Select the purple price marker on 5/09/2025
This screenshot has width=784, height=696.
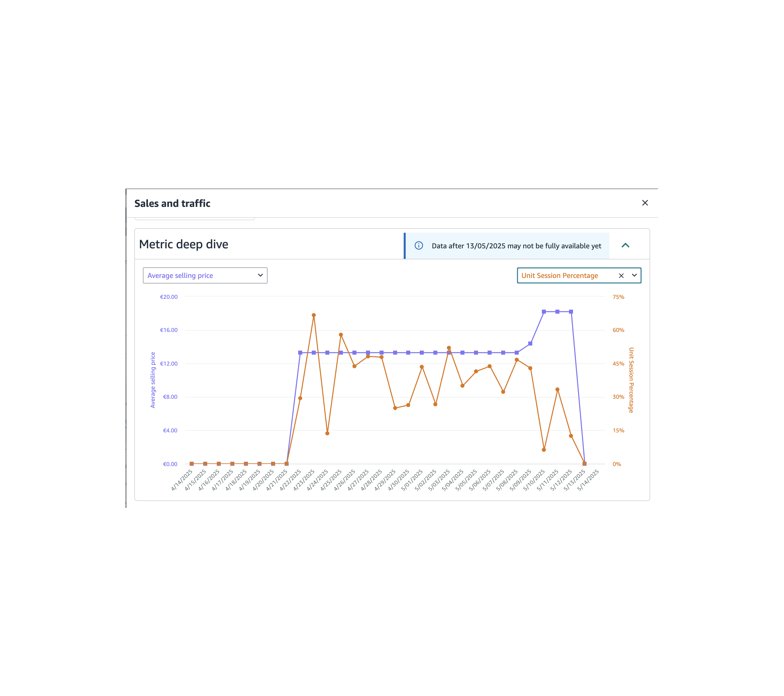[531, 343]
